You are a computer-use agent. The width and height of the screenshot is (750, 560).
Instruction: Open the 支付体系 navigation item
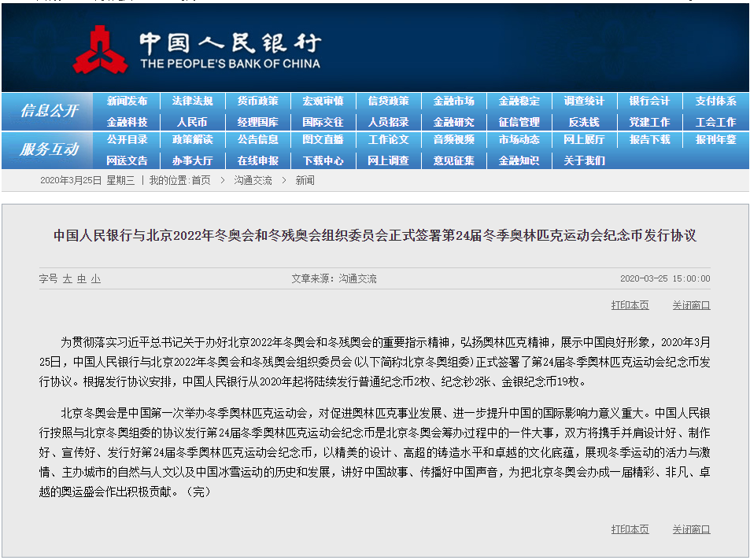coord(715,101)
